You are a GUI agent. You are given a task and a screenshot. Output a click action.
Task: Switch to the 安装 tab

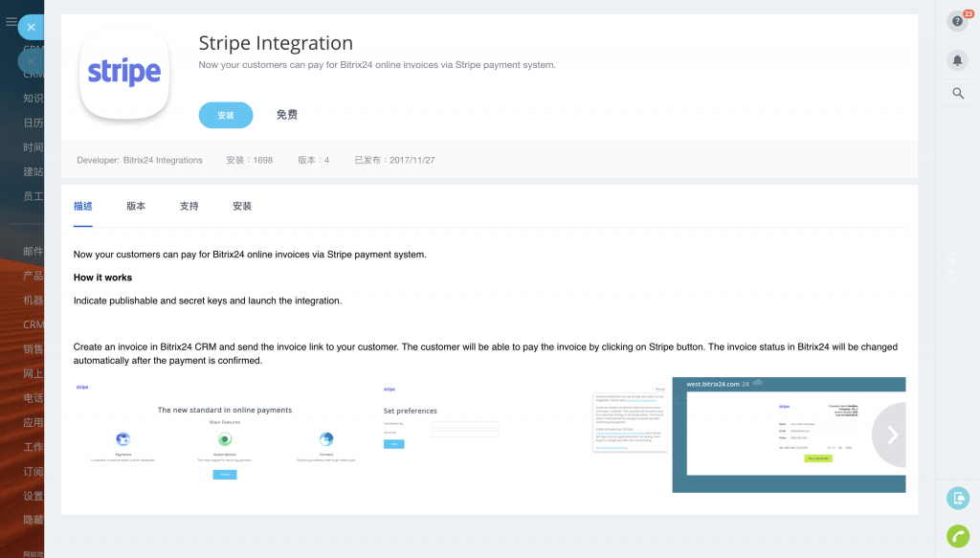(242, 206)
